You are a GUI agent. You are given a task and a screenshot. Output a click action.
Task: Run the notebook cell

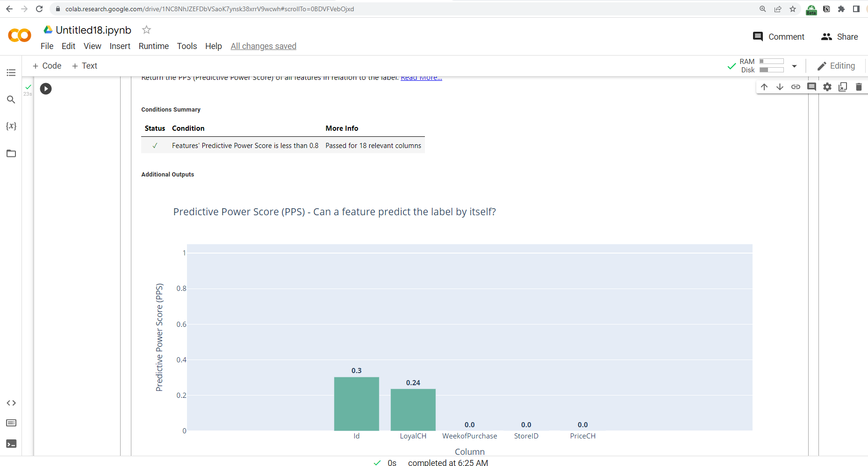pyautogui.click(x=45, y=88)
